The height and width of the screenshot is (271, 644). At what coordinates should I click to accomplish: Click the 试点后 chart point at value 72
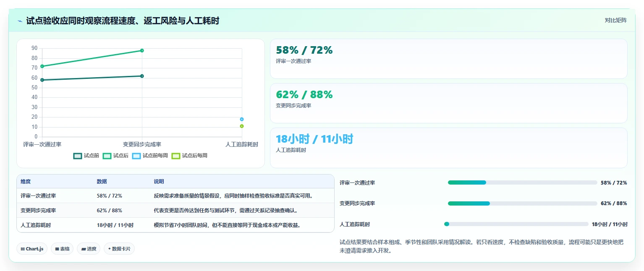[x=42, y=66]
